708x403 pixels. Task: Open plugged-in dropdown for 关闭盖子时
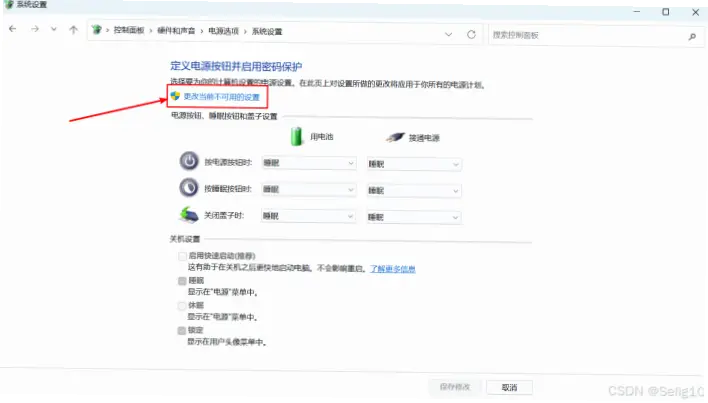414,218
